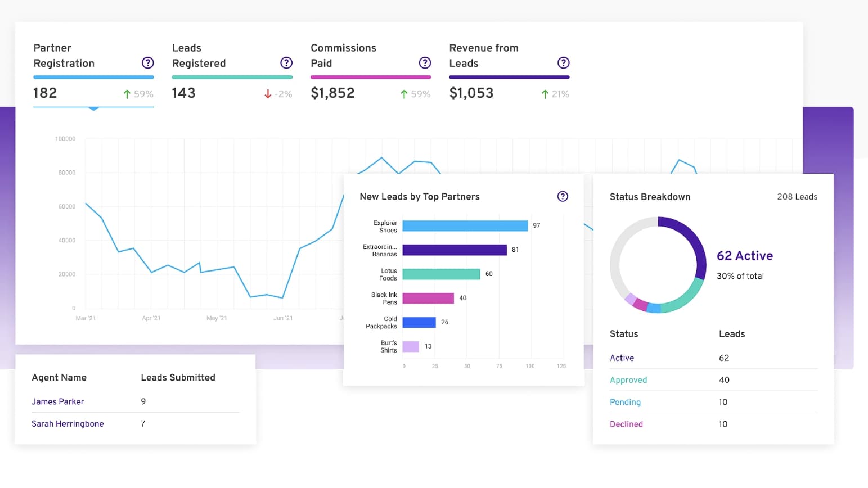Click green up arrow beside Revenue 21%
This screenshot has height=488, width=868.
click(545, 94)
